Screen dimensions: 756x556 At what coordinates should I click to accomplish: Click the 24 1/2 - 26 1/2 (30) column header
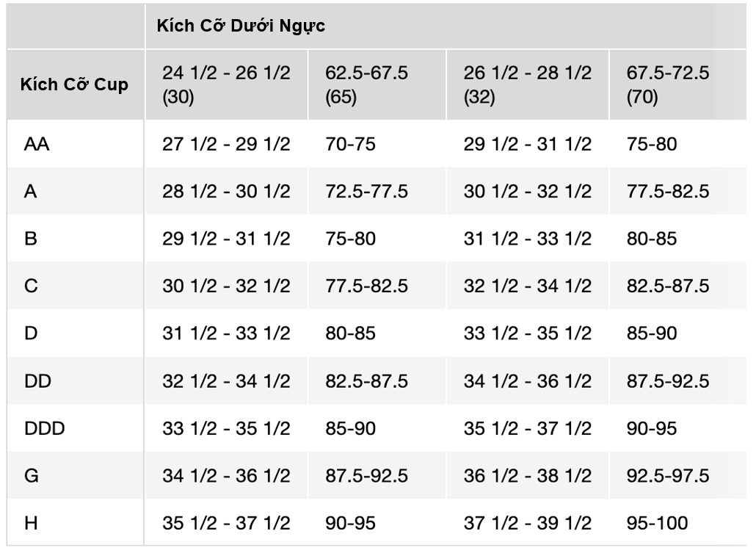tap(226, 84)
